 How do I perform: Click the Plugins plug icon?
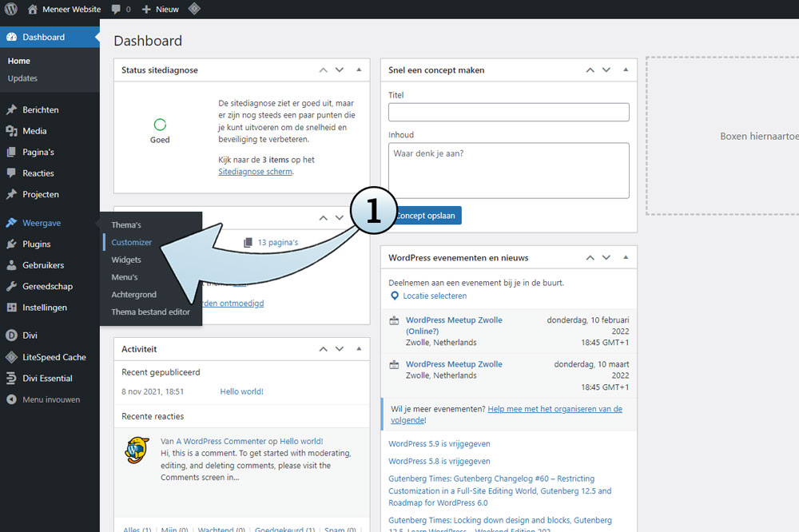[11, 244]
